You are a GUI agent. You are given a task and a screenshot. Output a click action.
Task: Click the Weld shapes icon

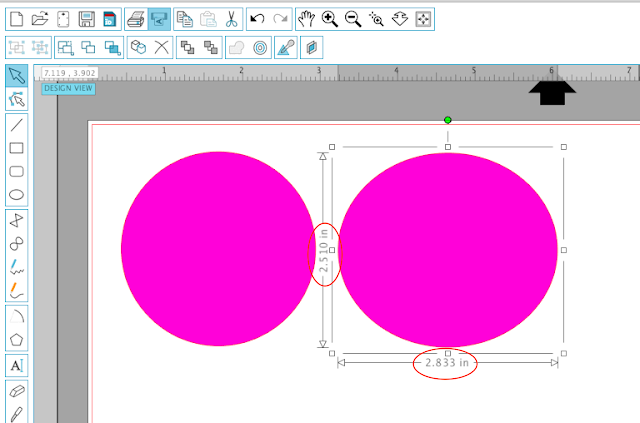click(237, 48)
